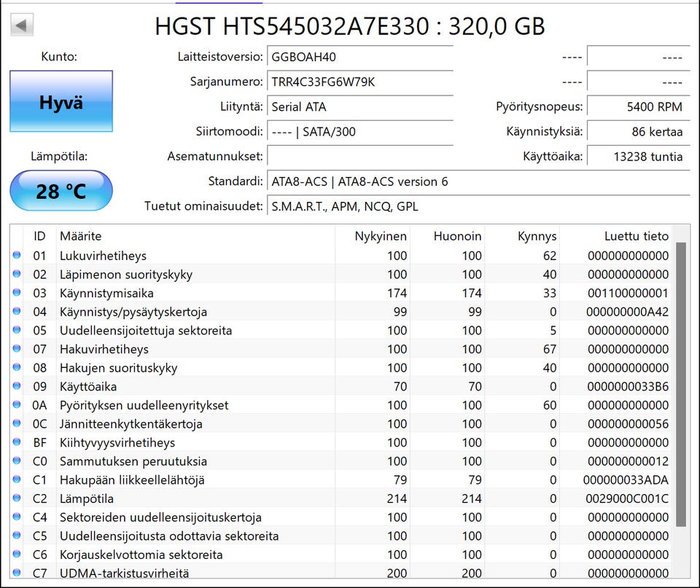Click the status dot for C4 Sektoreiden uudelleensijoituskertoja
The height and width of the screenshot is (588, 700).
(x=17, y=517)
